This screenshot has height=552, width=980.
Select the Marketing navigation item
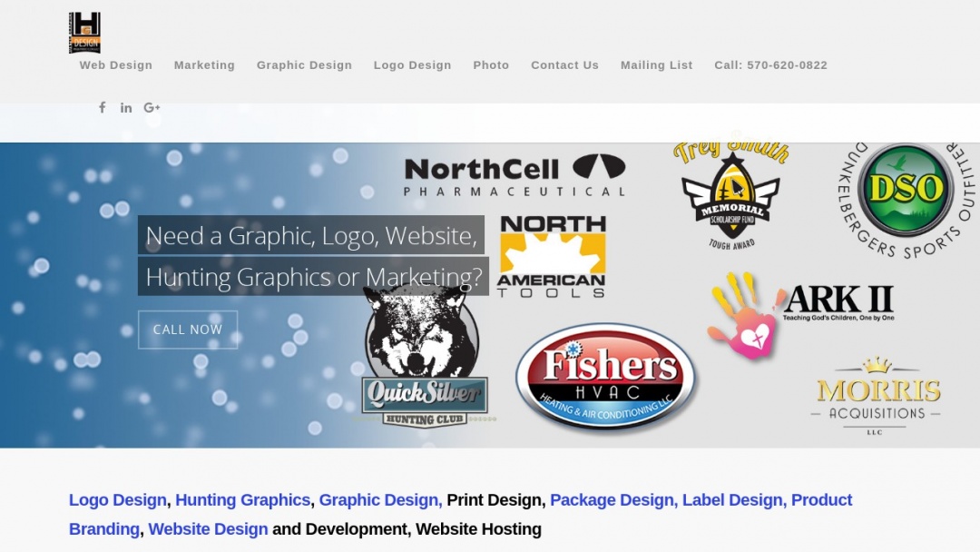[x=204, y=64]
